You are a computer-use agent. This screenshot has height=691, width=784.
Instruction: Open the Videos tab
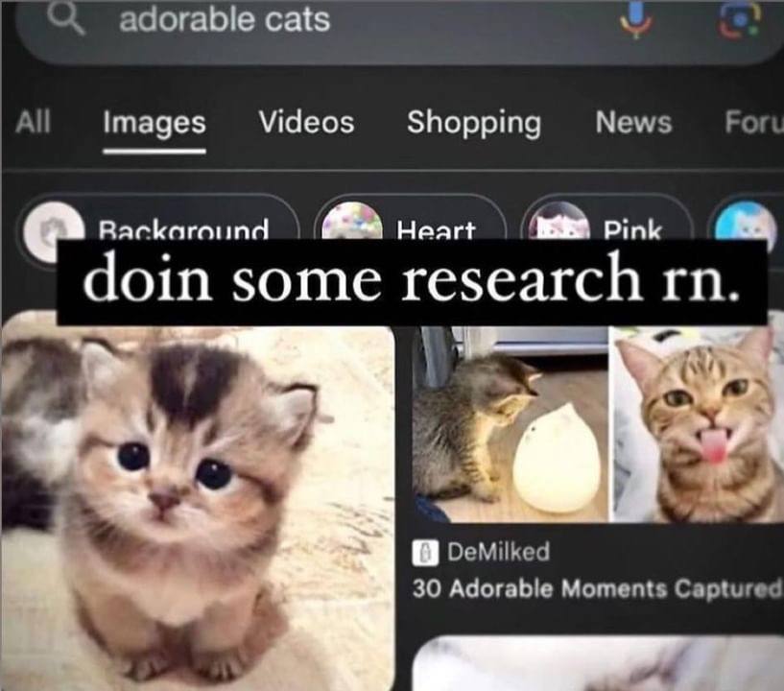point(306,122)
